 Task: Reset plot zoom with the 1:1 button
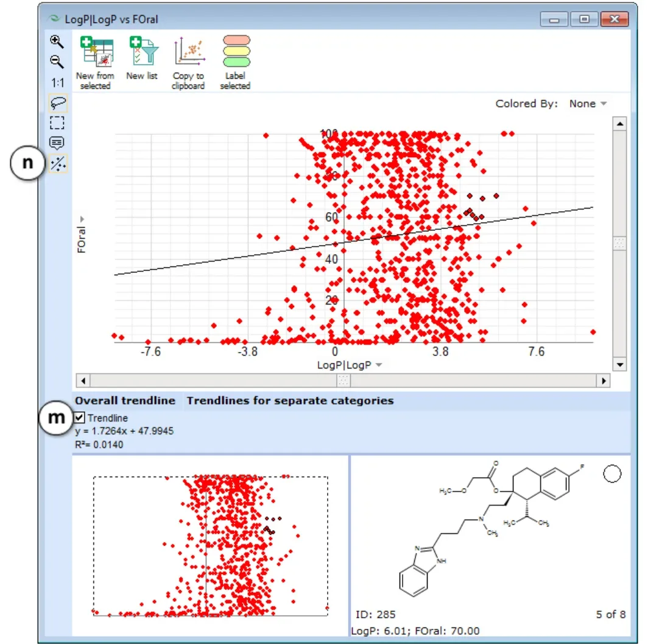pos(57,83)
